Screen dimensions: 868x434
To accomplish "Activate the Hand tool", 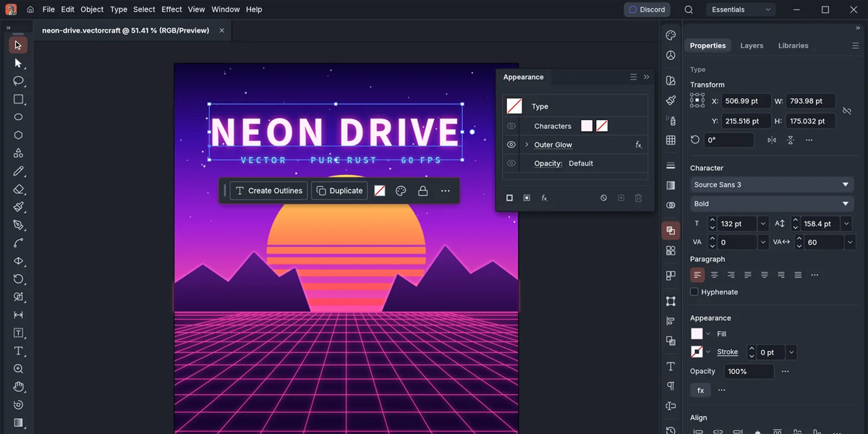I will click(18, 387).
